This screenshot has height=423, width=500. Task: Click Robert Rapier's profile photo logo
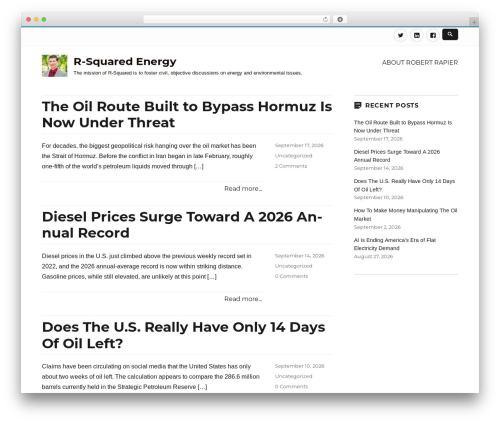click(x=55, y=66)
